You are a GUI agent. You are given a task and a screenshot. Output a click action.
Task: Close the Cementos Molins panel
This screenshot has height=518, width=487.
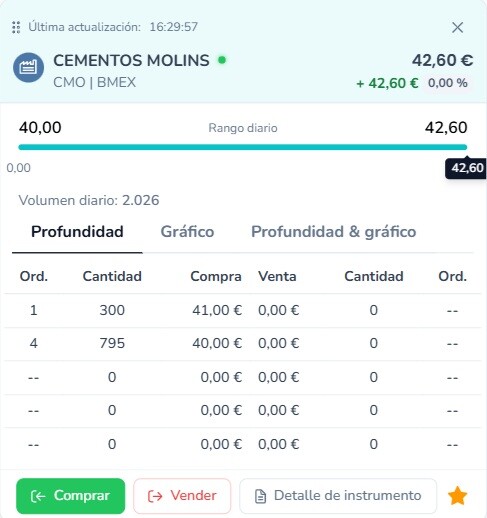(x=458, y=27)
